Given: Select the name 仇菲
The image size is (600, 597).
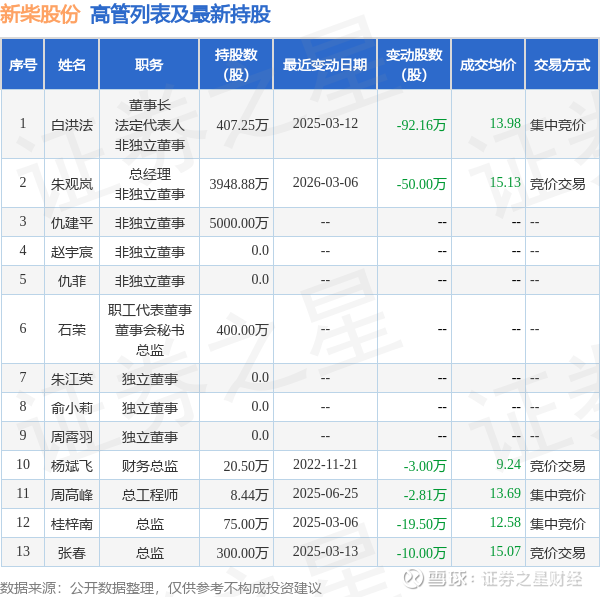Looking at the screenshot, I should click(72, 281).
